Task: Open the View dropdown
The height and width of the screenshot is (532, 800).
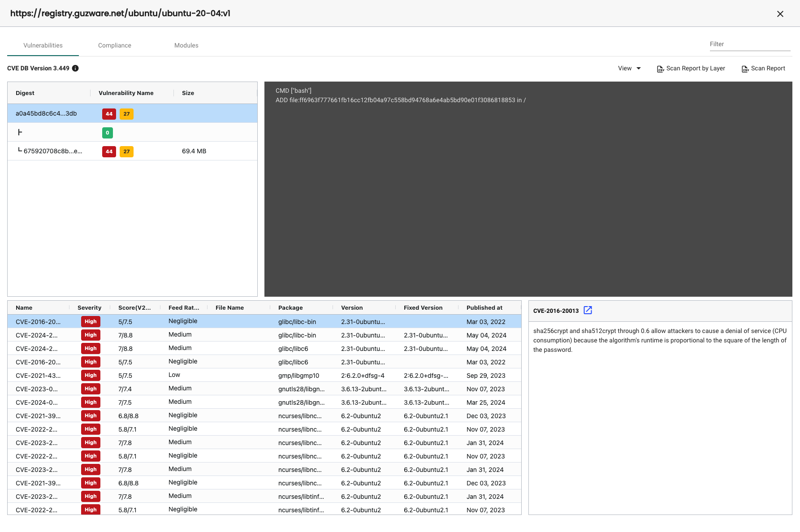Action: click(629, 68)
